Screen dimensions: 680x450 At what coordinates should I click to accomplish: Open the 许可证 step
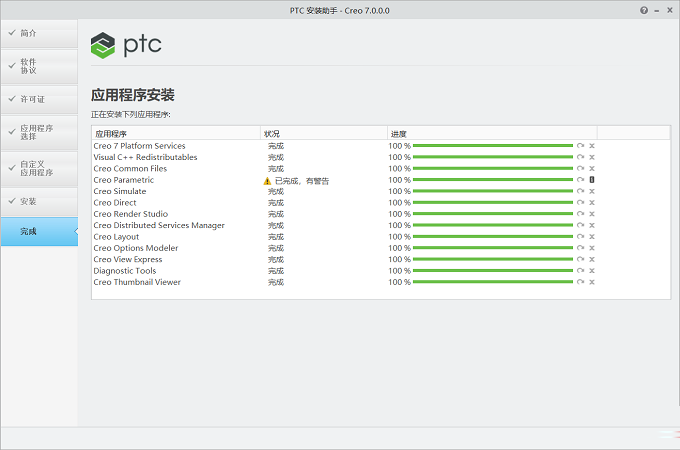pos(39,99)
